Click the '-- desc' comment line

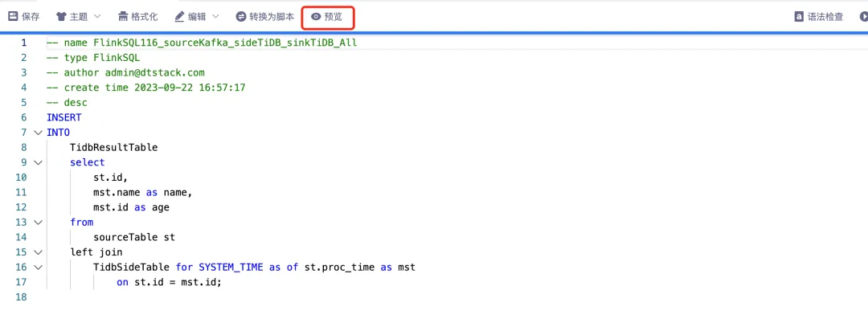click(67, 102)
